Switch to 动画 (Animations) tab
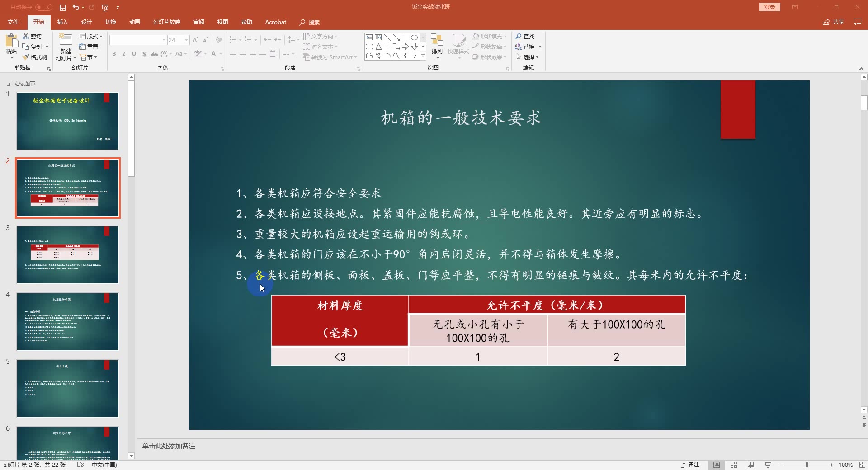Image resolution: width=868 pixels, height=470 pixels. click(134, 22)
